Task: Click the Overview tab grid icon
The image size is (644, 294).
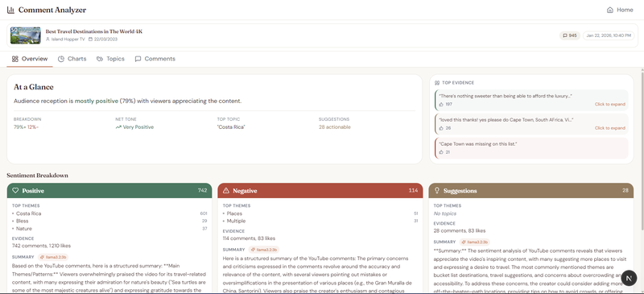Action: (15, 59)
